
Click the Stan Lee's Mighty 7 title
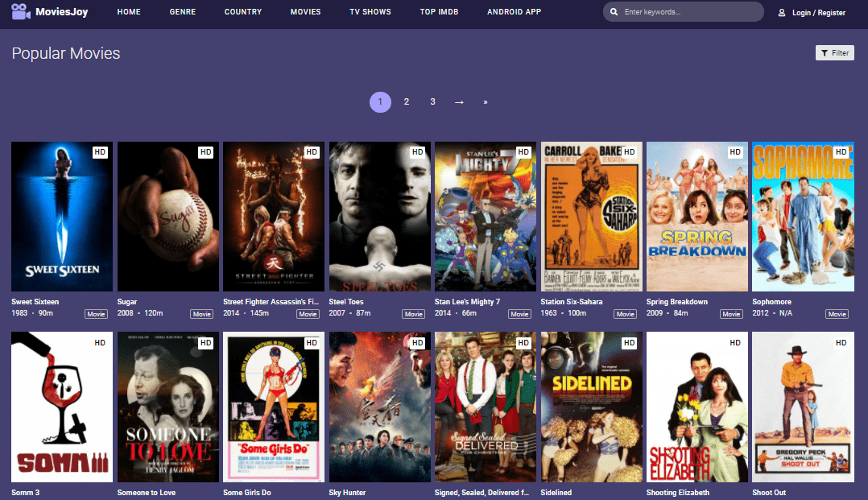click(x=467, y=302)
